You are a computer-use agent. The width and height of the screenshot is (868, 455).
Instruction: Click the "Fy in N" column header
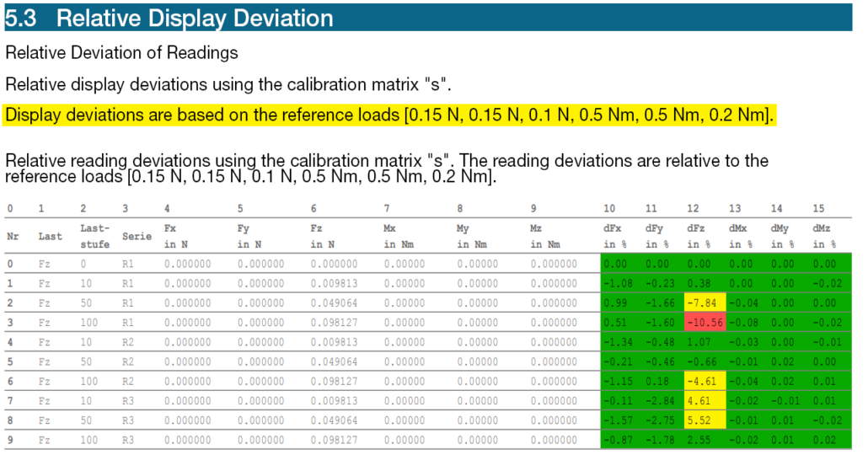click(x=249, y=237)
